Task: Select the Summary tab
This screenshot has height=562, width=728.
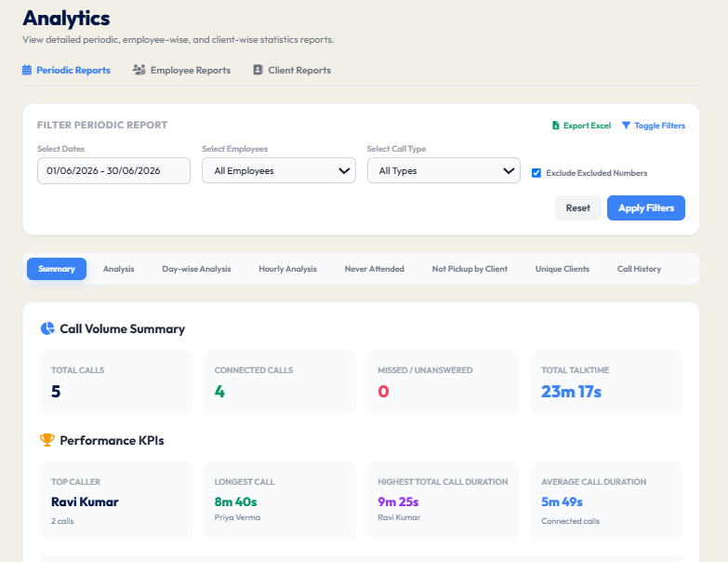Action: click(57, 269)
